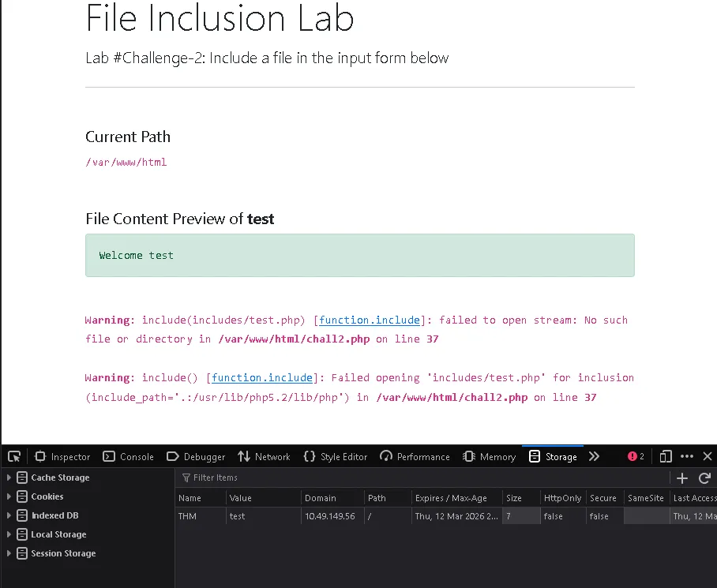Activate the element picker tool
Image resolution: width=717 pixels, height=588 pixels.
coord(14,456)
